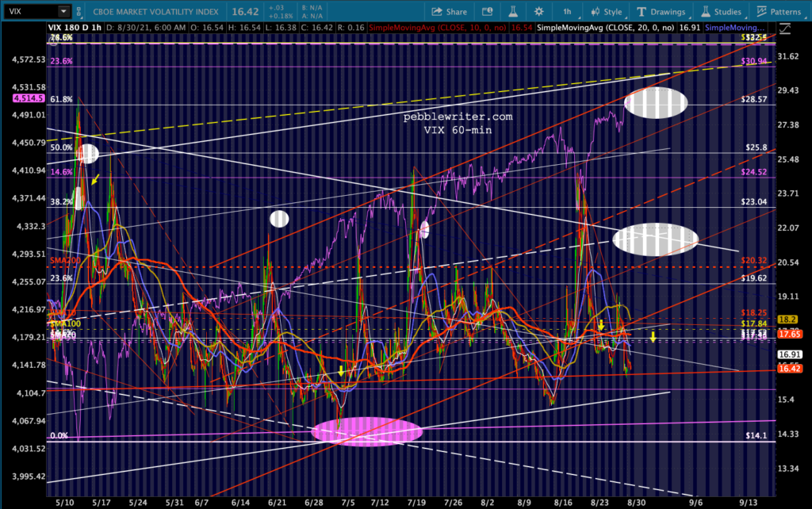Click the truncated blue SimpleMoving... study label
812x509 pixels.
735,28
